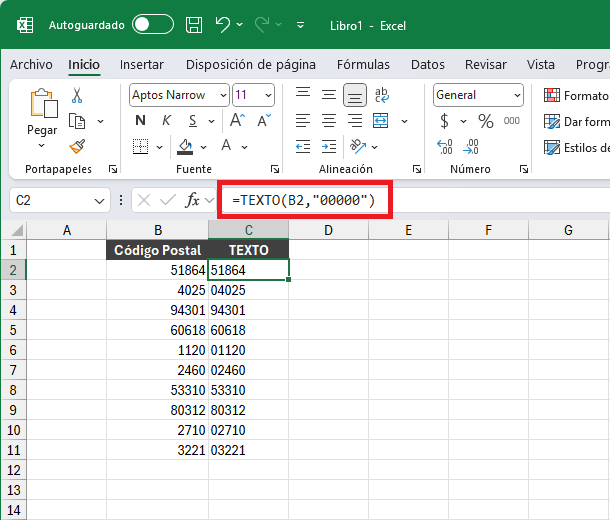Open the Customize Quick Access Toolbar menu
The image size is (610, 520).
(300, 25)
